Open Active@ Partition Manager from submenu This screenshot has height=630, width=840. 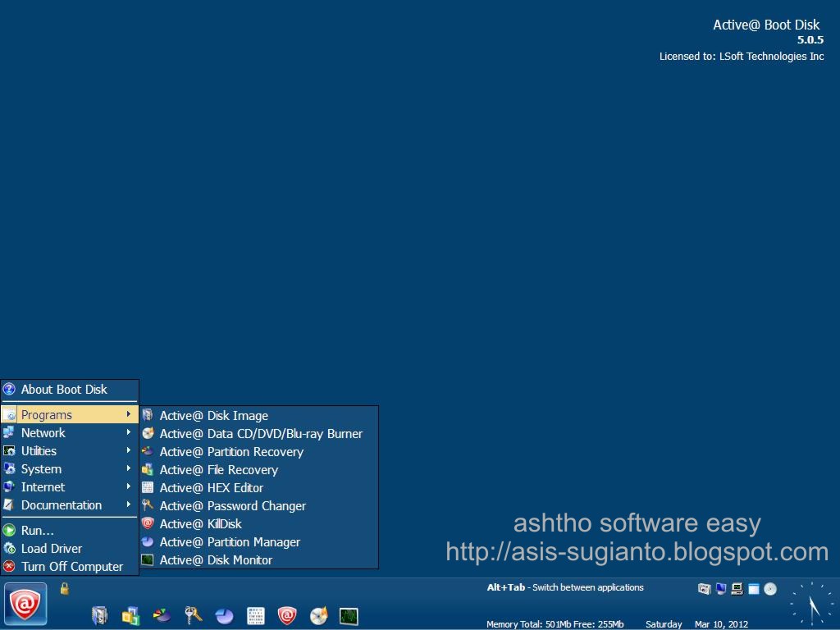pyautogui.click(x=259, y=542)
